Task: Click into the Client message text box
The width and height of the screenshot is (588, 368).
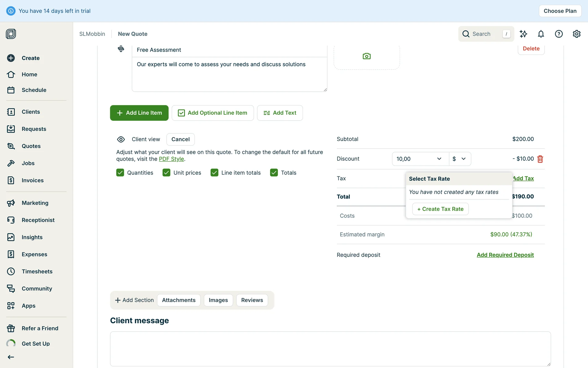Action: pyautogui.click(x=330, y=349)
